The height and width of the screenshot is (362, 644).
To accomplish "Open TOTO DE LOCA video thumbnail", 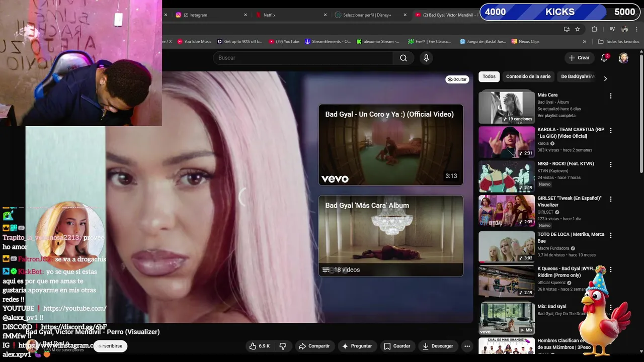I will tap(507, 246).
